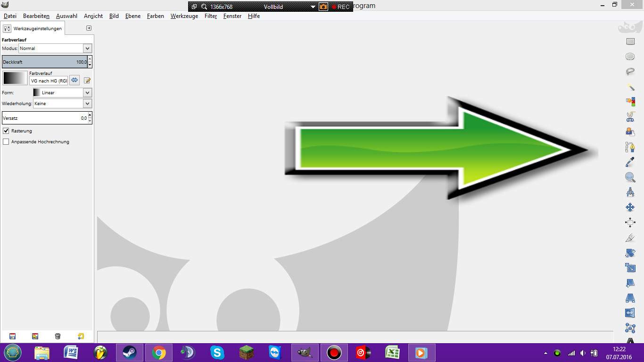This screenshot has height=362, width=644.
Task: Click the tab configuration arrow button
Action: pos(89,28)
